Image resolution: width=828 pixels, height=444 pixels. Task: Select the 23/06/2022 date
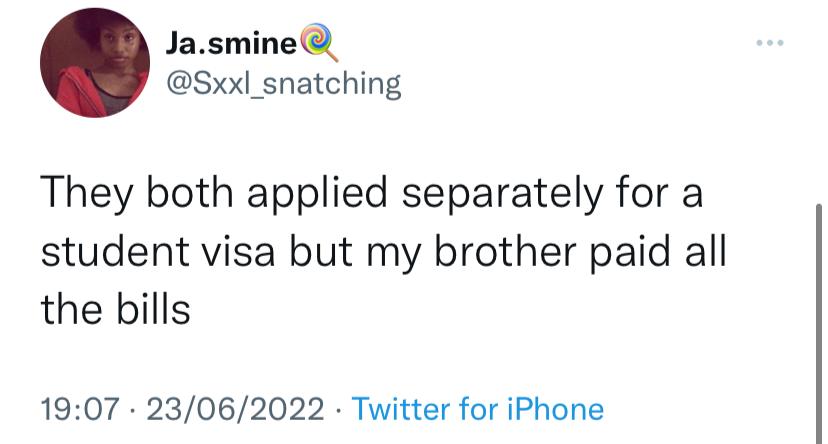[x=235, y=409]
